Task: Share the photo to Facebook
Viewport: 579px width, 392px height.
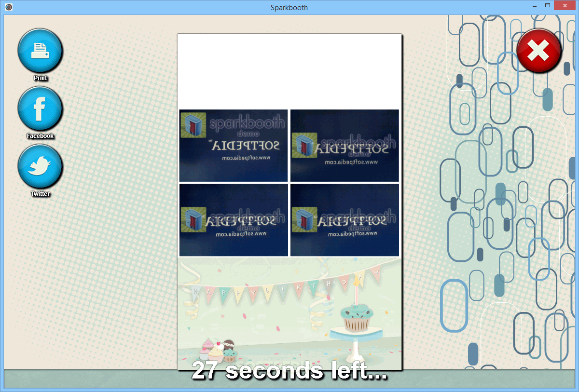Action: (x=40, y=109)
